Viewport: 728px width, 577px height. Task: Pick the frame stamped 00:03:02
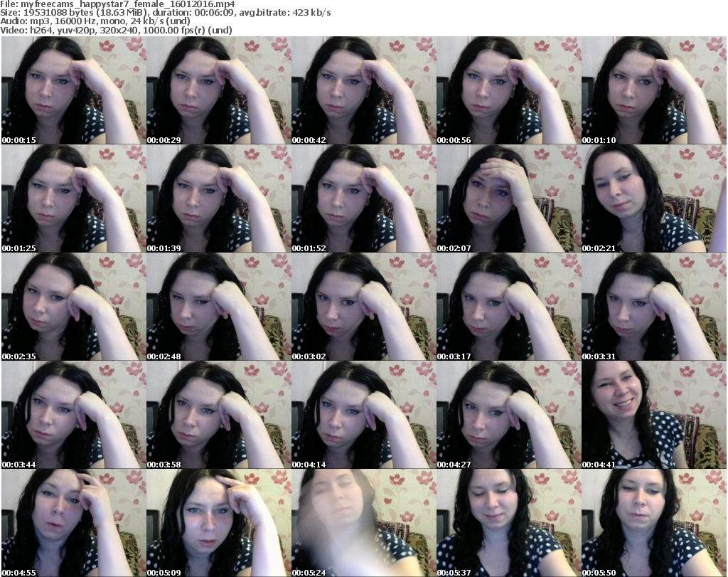[x=363, y=307]
